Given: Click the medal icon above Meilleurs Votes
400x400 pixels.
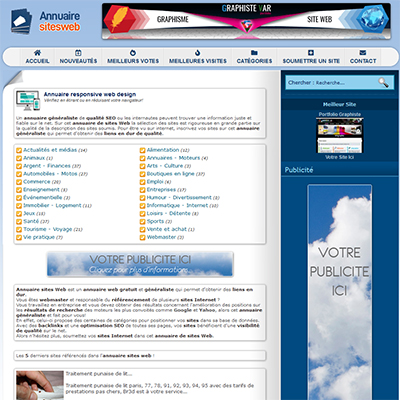Looking at the screenshot, I should pyautogui.click(x=133, y=53).
